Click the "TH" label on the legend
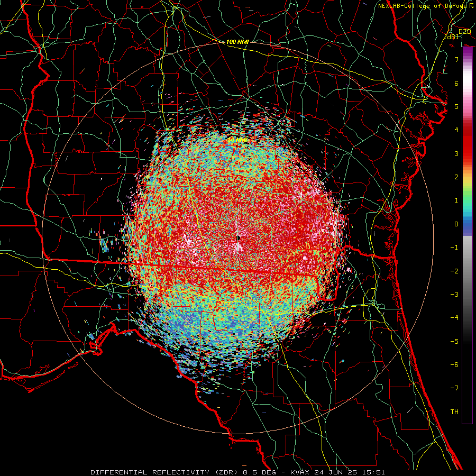Viewport: 476px width, 476px height. (x=454, y=412)
